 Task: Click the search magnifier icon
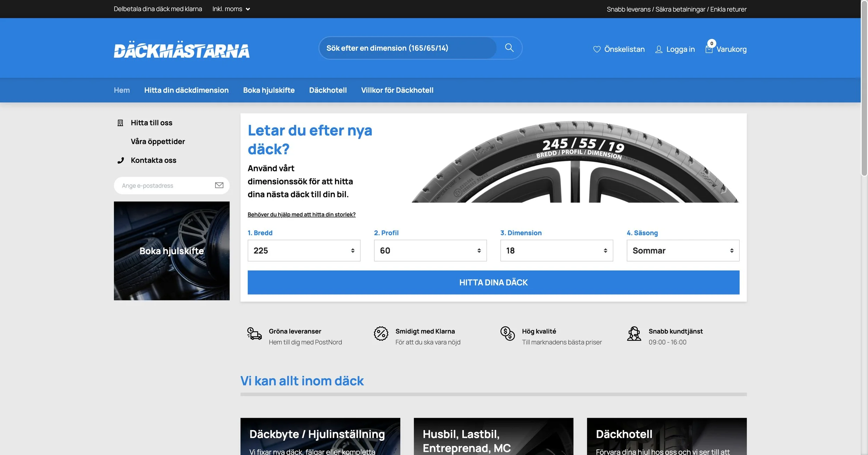pyautogui.click(x=509, y=48)
